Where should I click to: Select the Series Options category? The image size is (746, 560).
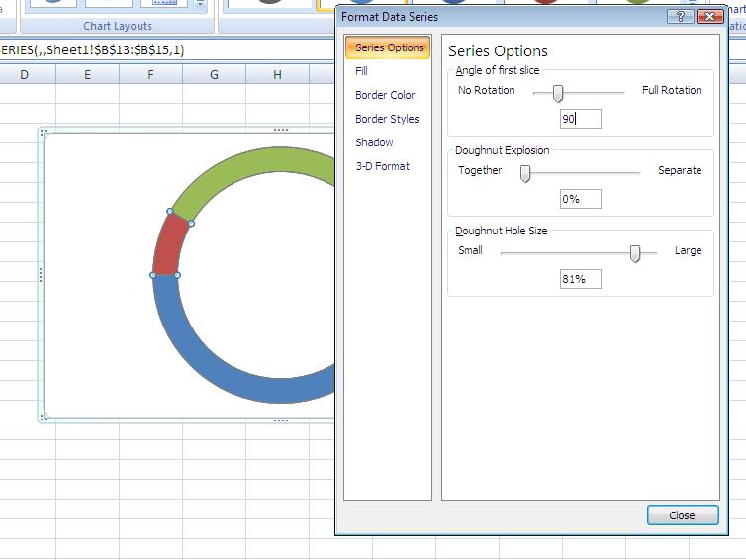pos(388,47)
